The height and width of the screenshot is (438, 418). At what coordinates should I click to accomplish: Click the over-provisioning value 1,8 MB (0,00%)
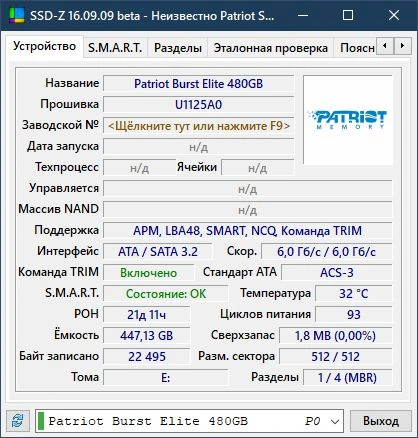(335, 336)
